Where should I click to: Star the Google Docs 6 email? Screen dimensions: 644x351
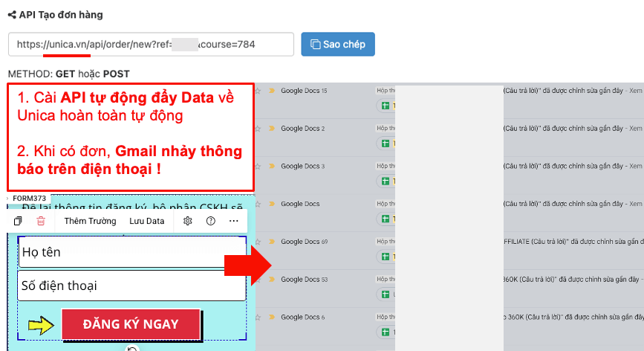pyautogui.click(x=258, y=318)
